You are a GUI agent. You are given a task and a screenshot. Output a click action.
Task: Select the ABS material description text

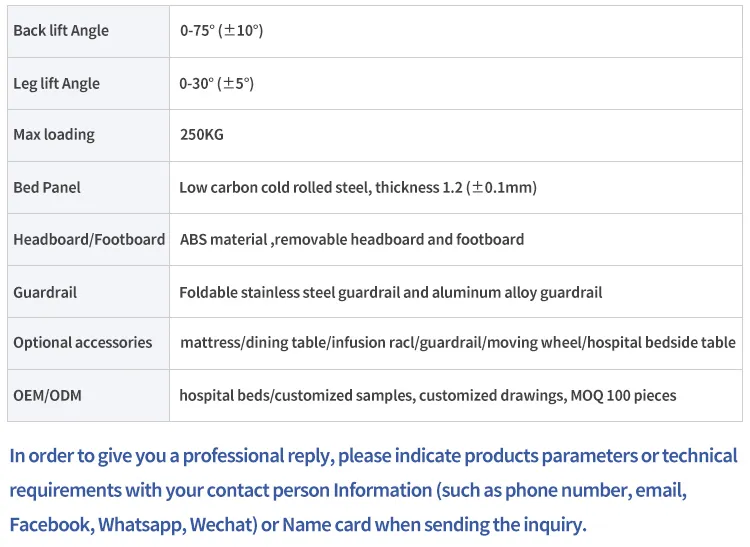click(352, 239)
